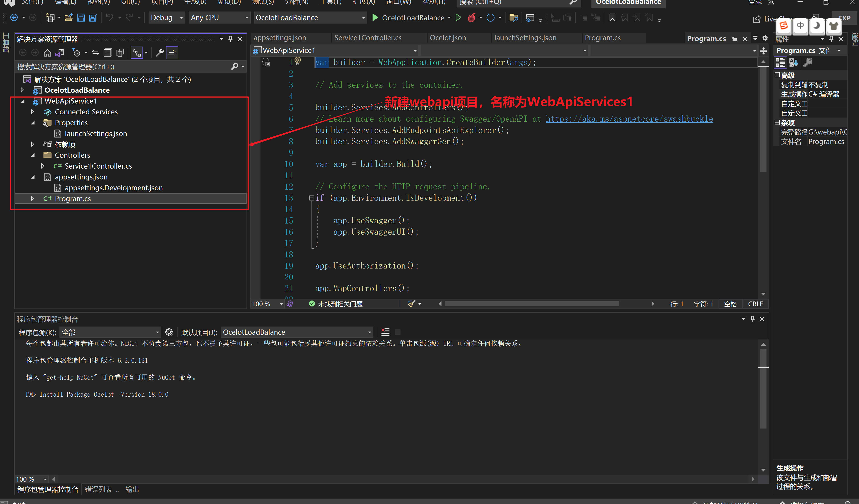Unpin the Solution Explorer panel
Image resolution: width=859 pixels, height=504 pixels.
coord(230,39)
